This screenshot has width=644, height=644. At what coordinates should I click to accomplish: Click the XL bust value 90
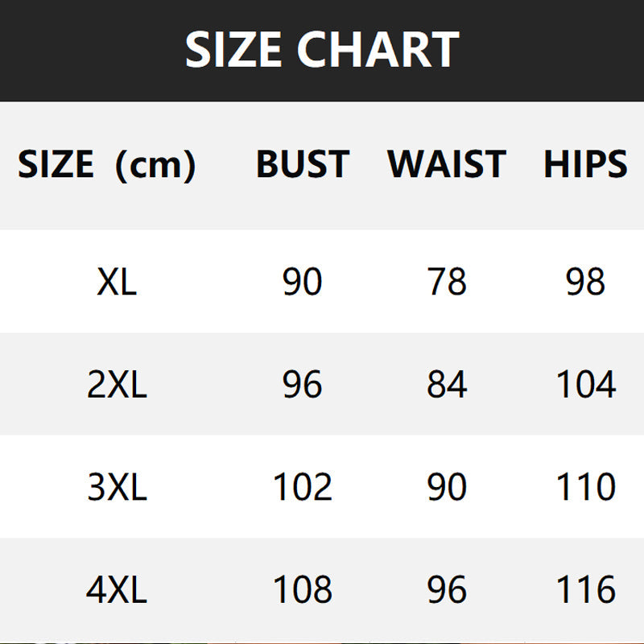(x=303, y=281)
